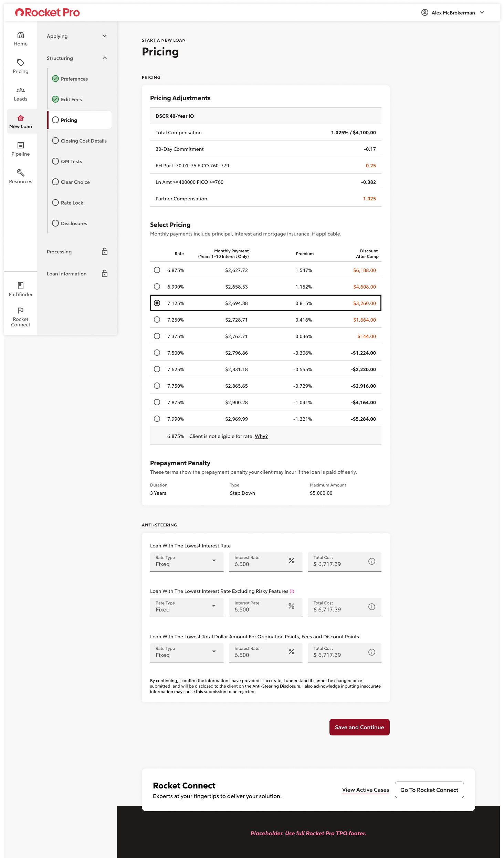The image size is (504, 858).
Task: Click the Preferences green checkmark icon
Action: pos(55,79)
